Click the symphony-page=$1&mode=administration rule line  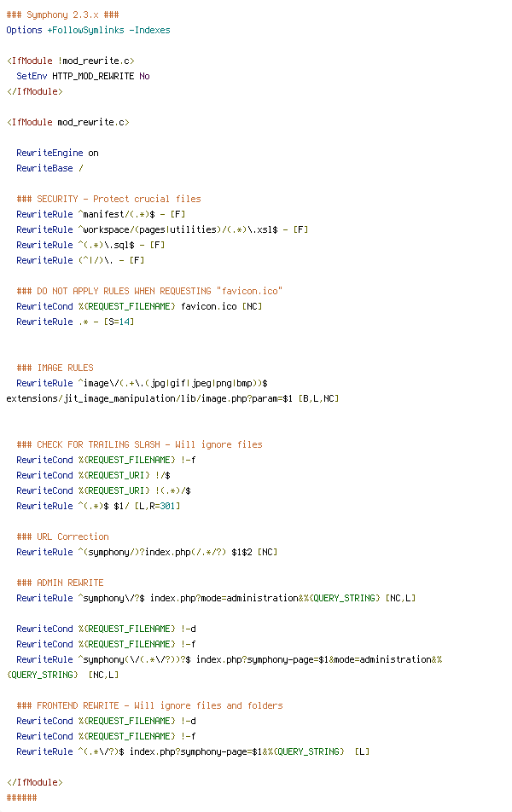point(229,660)
